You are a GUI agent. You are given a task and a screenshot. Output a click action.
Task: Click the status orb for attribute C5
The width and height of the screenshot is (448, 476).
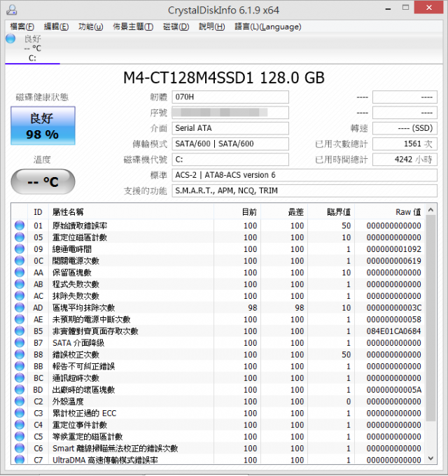tap(20, 436)
